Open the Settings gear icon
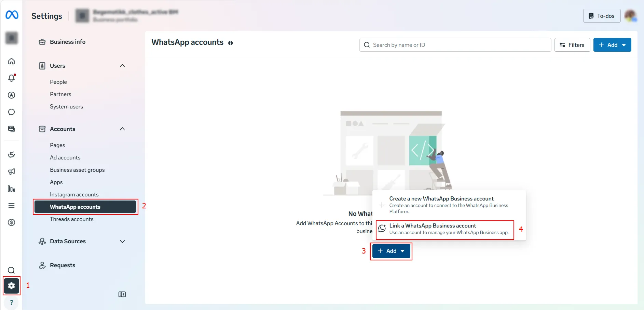This screenshot has width=644, height=310. click(12, 286)
